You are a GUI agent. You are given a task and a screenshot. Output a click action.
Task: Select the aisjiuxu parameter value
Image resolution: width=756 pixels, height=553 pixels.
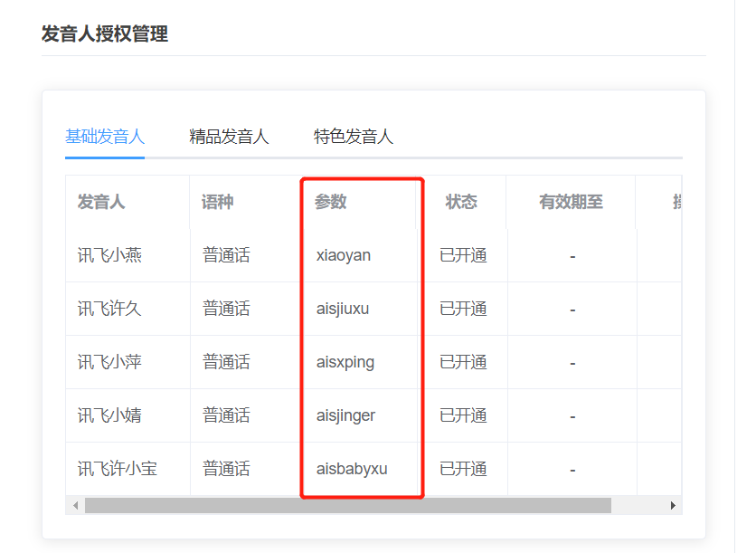pyautogui.click(x=343, y=309)
